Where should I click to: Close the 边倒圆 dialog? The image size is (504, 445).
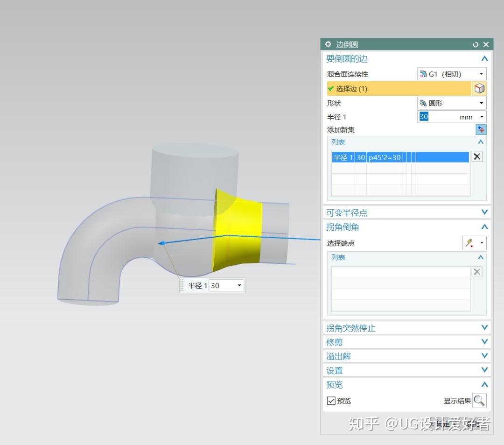coord(486,44)
